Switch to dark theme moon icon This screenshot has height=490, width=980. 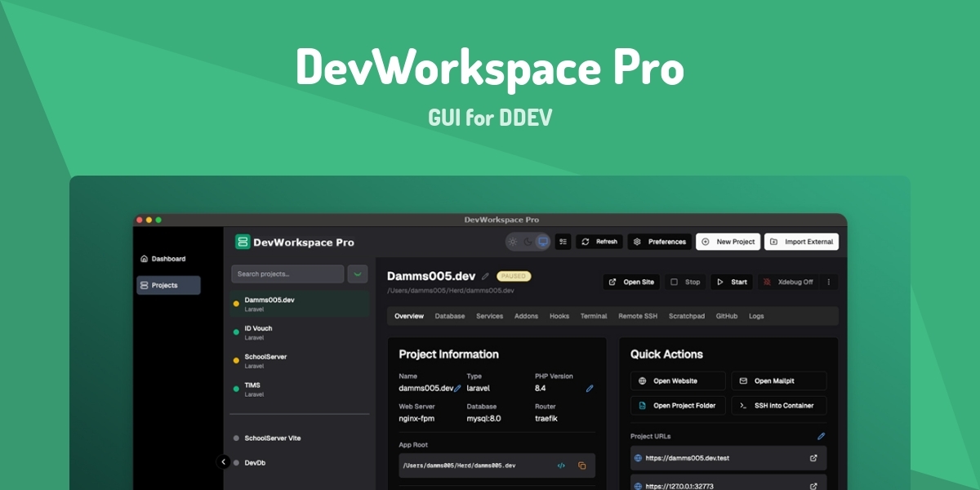[528, 242]
